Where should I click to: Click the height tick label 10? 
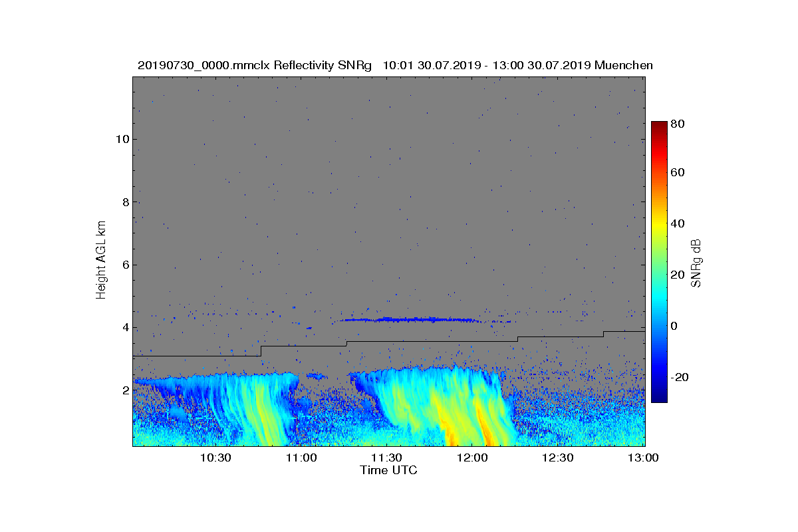tap(121, 139)
